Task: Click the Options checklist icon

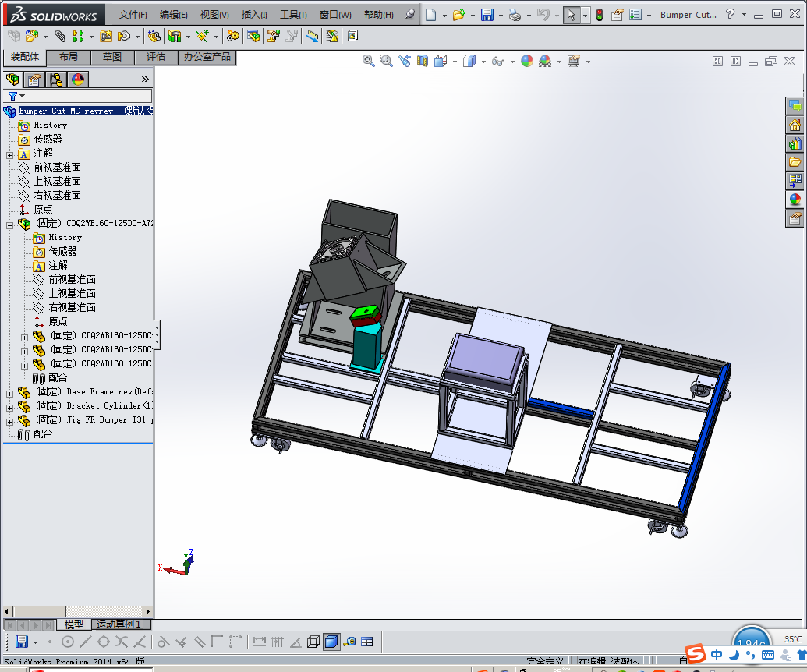Action: 635,15
